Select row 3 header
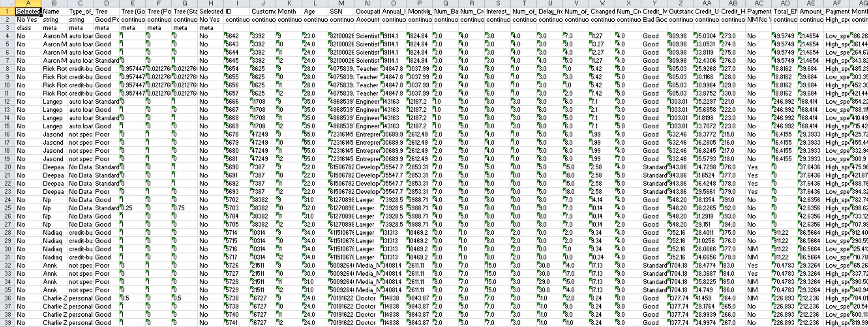The height and width of the screenshot is (327, 868). 7,28
